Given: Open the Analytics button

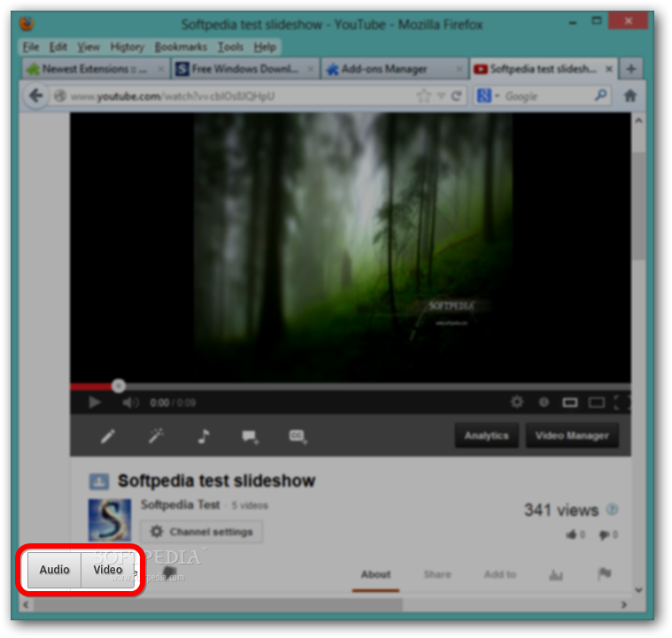Looking at the screenshot, I should (x=486, y=435).
